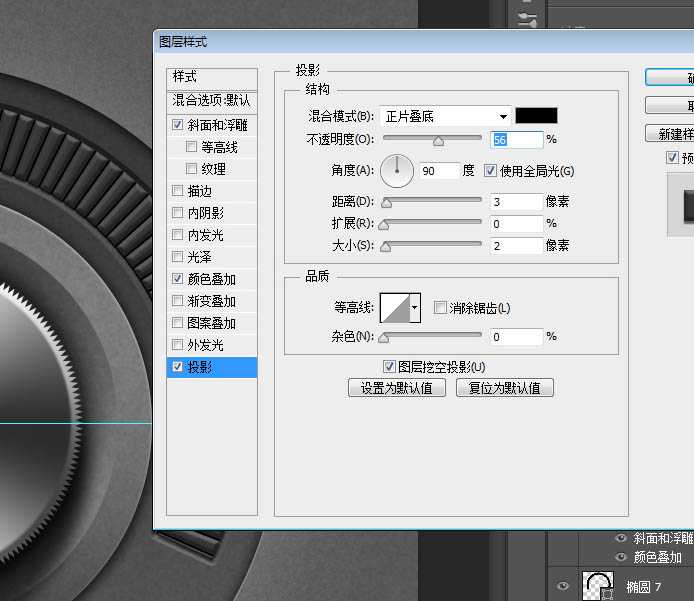
Task: Select the 内阴影 label in styles list
Action: coord(206,213)
